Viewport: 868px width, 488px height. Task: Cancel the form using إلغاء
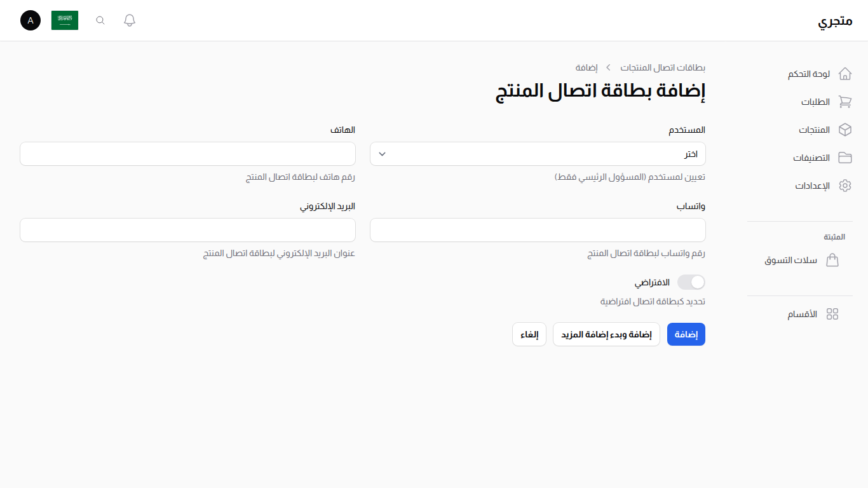tap(529, 334)
